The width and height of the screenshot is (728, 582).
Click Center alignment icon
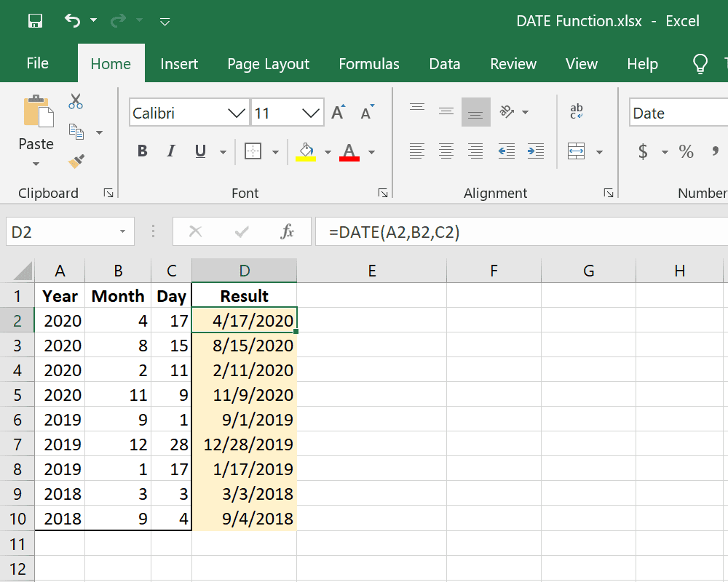tap(446, 151)
